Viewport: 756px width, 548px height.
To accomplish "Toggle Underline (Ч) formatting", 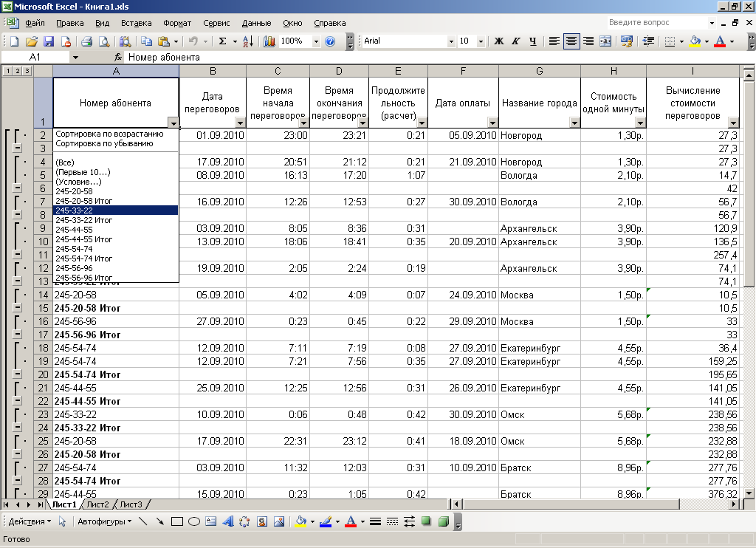I will click(533, 41).
